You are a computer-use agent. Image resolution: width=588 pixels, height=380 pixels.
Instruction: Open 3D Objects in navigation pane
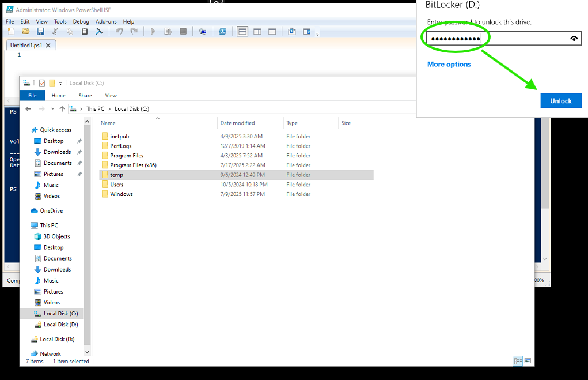pos(56,236)
